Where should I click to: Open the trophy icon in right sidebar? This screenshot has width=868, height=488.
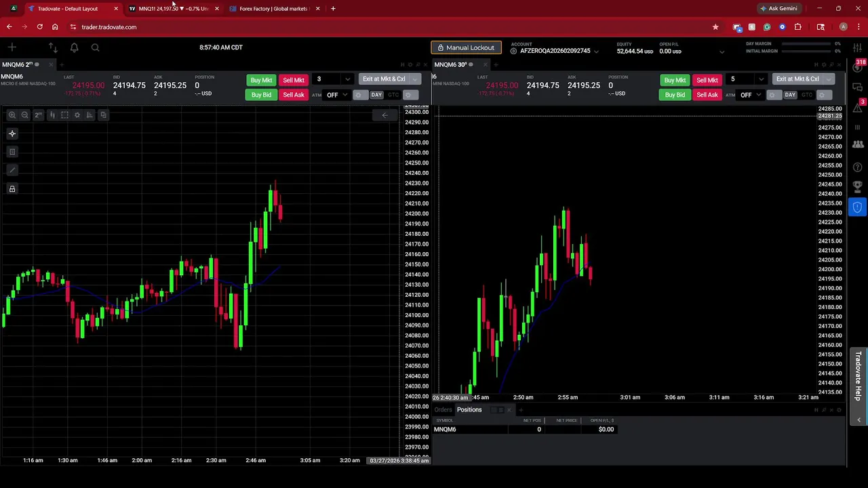click(x=858, y=186)
